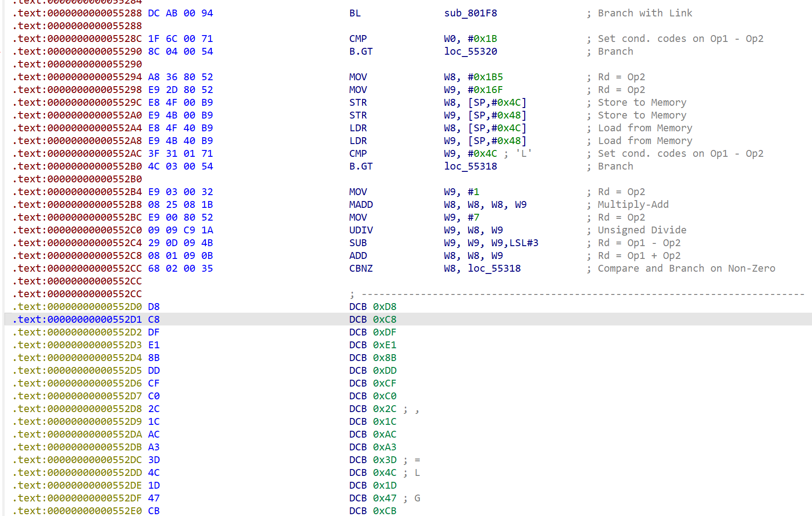Viewport: 812px width, 516px height.
Task: Click [SP,#0x4C] operand on STR W8 line
Action: pyautogui.click(x=497, y=103)
